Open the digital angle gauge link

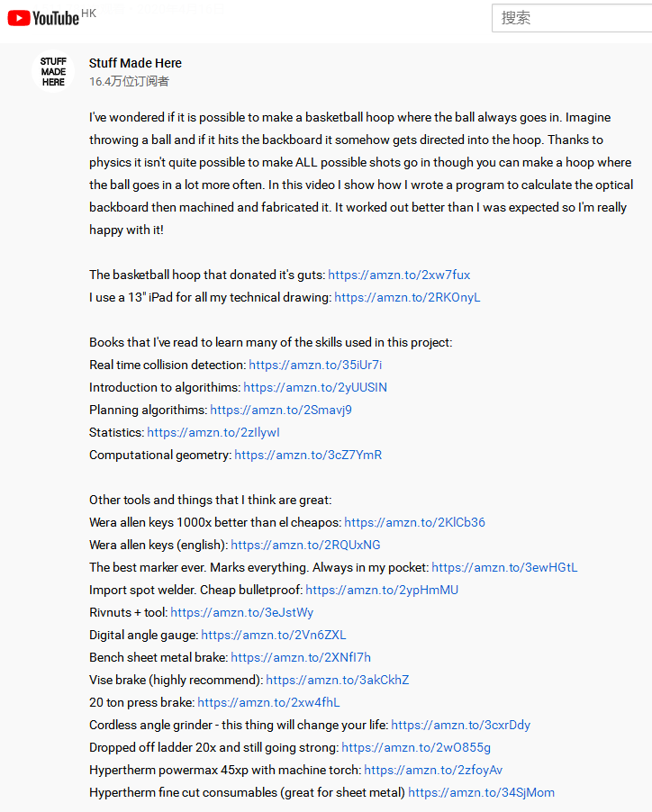tap(273, 635)
